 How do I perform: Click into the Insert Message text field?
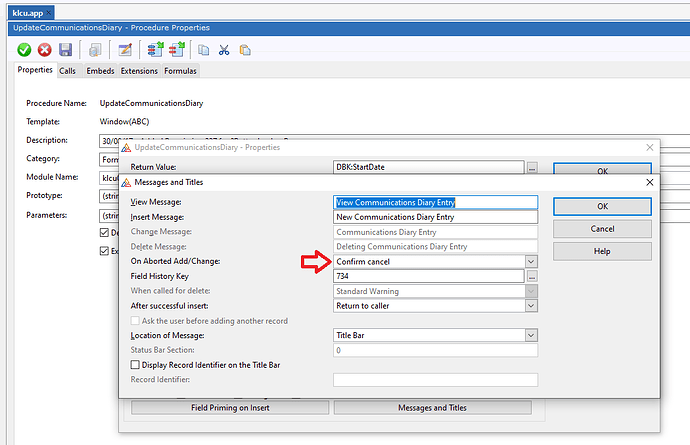[435, 217]
